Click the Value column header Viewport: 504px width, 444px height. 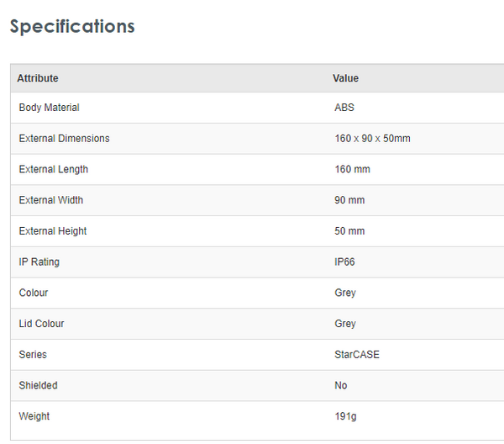[345, 78]
